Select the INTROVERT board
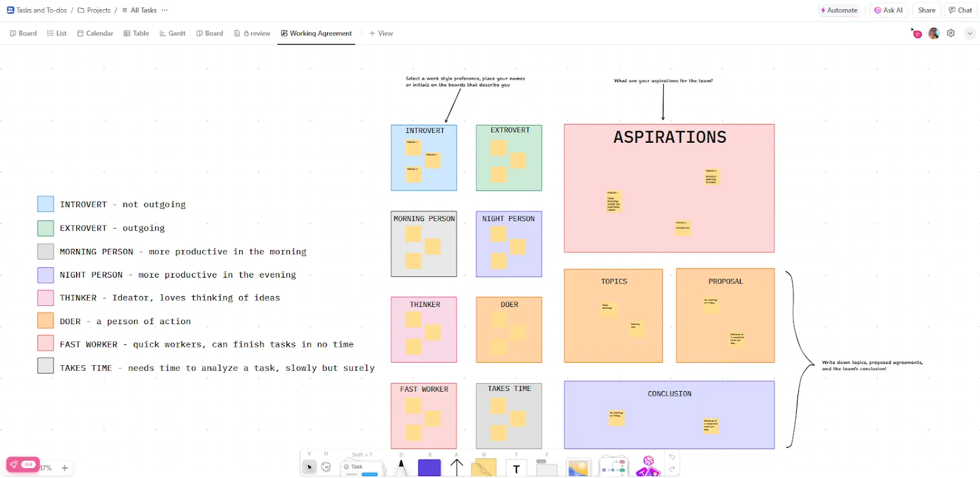This screenshot has width=980, height=478. pyautogui.click(x=424, y=157)
